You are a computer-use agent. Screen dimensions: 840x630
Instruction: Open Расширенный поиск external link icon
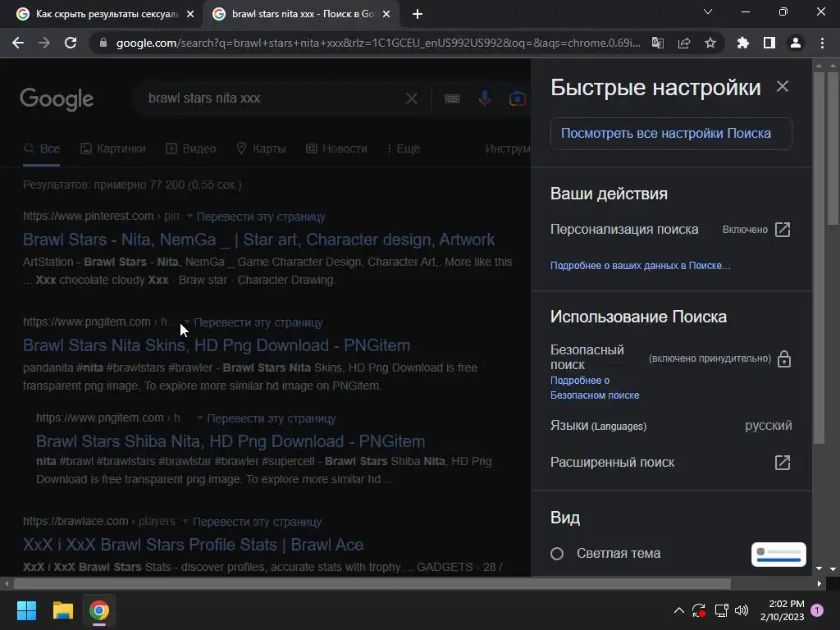coord(783,463)
